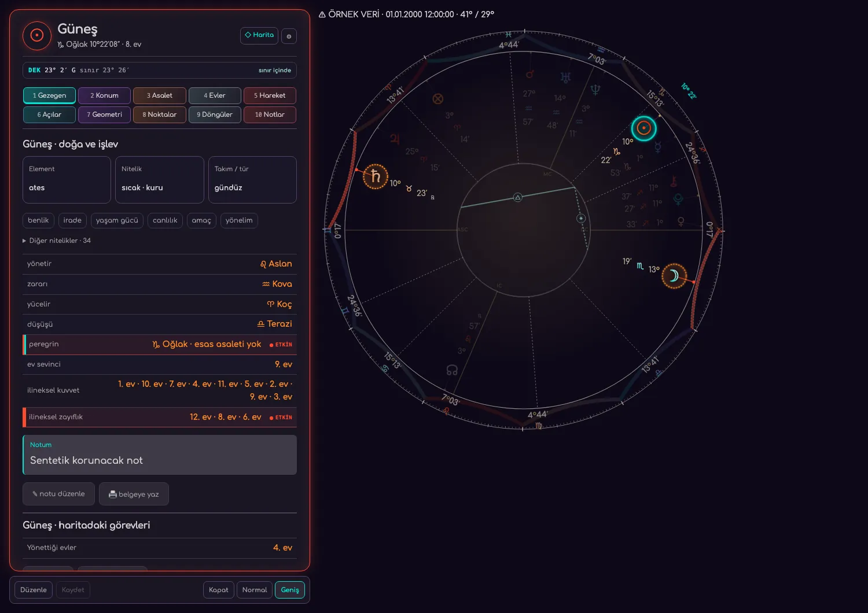The height and width of the screenshot is (613, 868).
Task: Open the 1 Gezegen tab
Action: click(49, 95)
